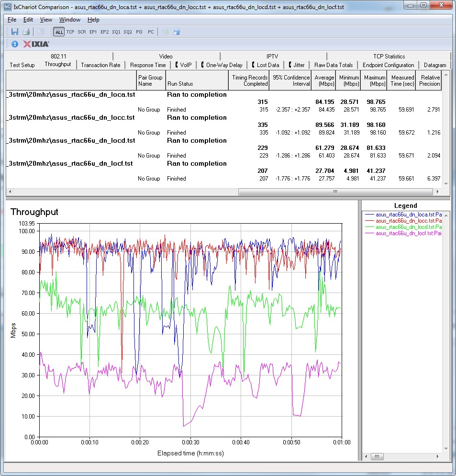Open the Edit menu
The height and width of the screenshot is (476, 456).
28,20
